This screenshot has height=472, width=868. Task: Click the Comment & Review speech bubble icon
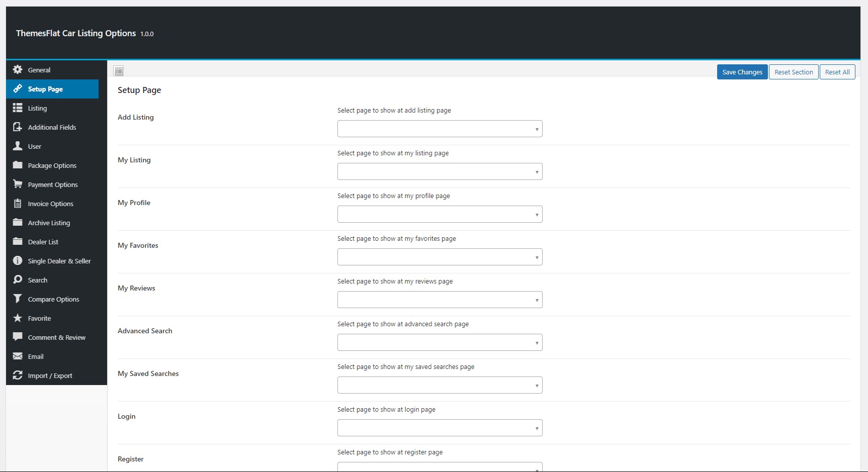click(18, 337)
